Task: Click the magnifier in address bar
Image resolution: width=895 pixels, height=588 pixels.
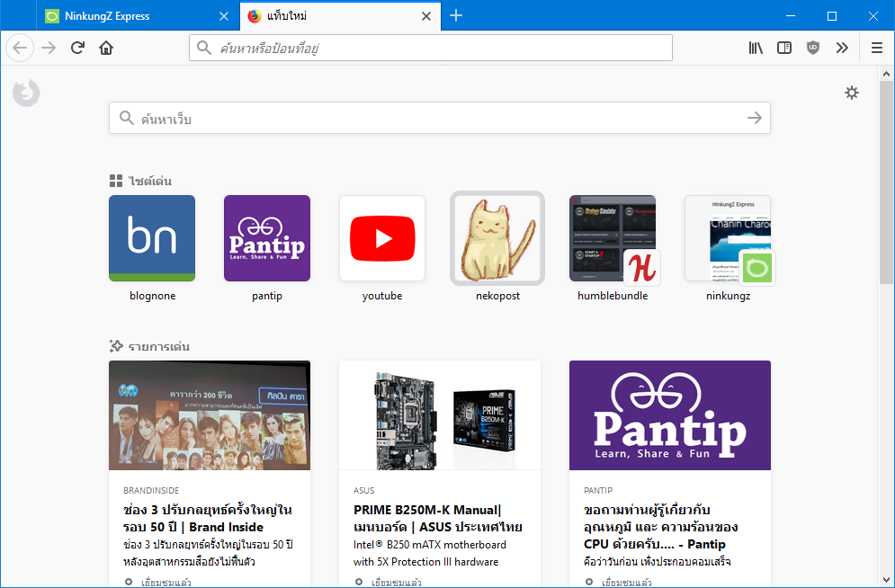Action: click(204, 48)
